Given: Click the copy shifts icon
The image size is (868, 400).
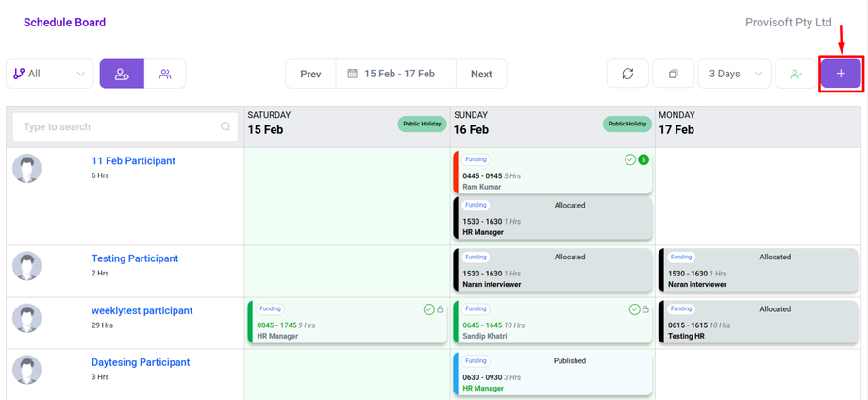Looking at the screenshot, I should (673, 74).
